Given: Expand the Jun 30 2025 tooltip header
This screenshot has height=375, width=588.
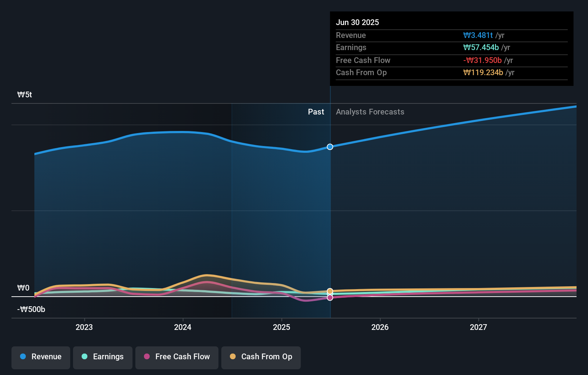Looking at the screenshot, I should 357,22.
